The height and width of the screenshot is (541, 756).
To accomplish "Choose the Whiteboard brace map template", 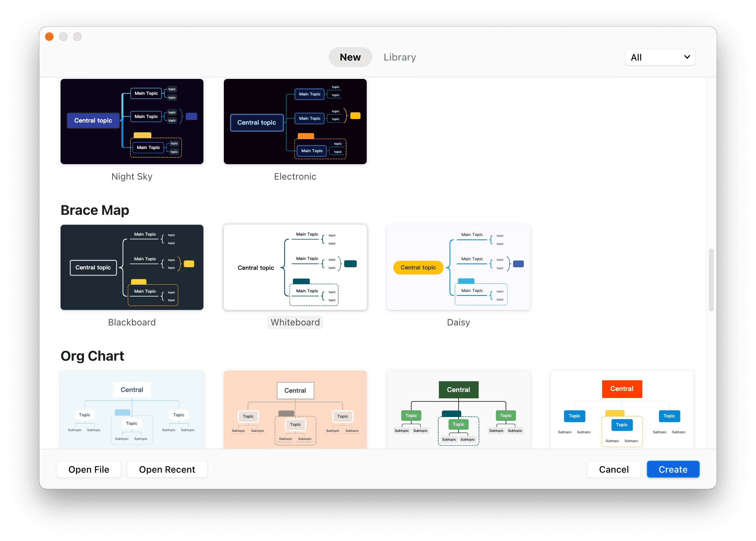I will click(x=295, y=267).
